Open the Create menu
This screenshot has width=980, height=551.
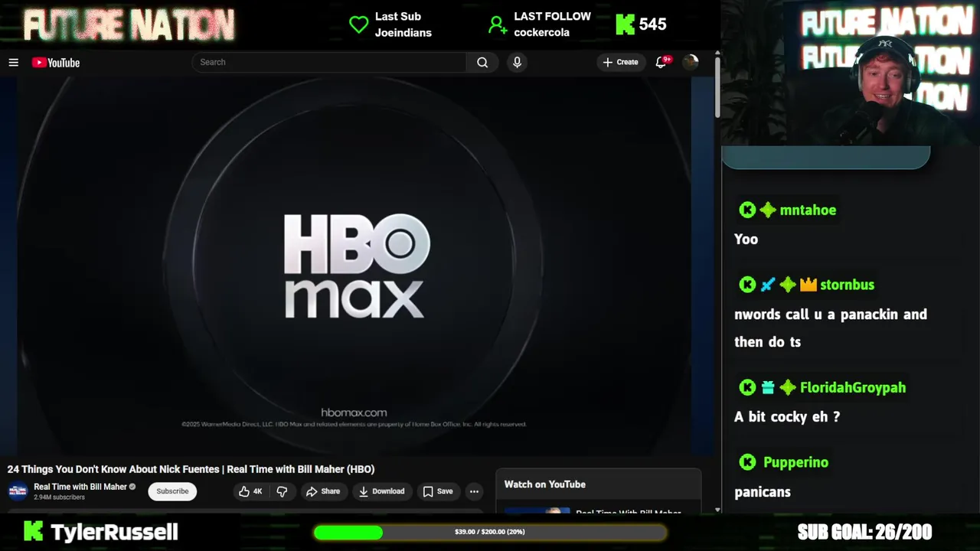point(620,63)
